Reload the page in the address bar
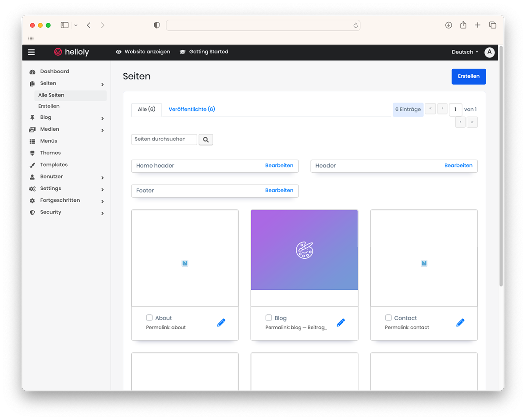This screenshot has width=526, height=420. tap(355, 25)
